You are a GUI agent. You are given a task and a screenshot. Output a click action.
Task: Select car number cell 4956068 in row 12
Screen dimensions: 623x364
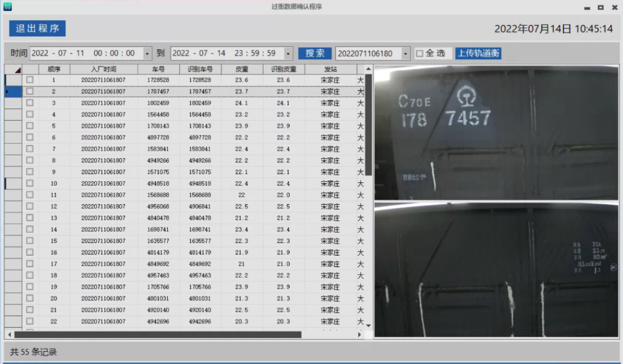(158, 207)
